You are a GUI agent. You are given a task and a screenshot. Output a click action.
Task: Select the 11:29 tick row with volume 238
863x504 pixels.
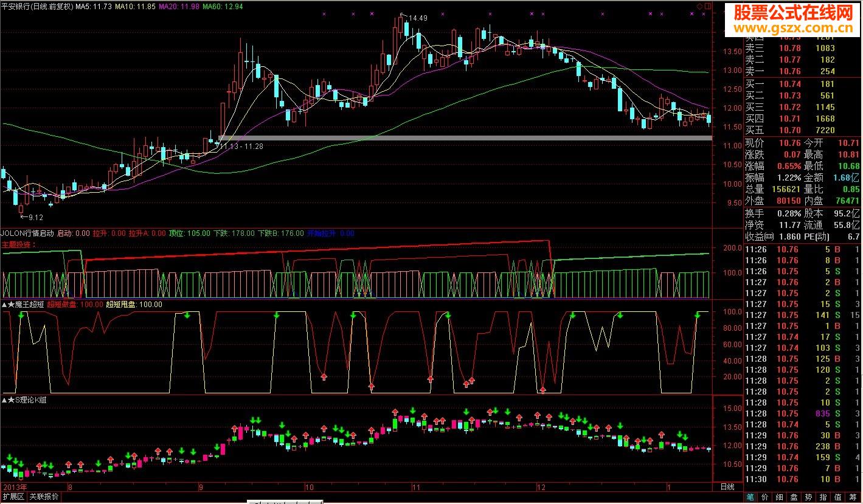(x=803, y=446)
